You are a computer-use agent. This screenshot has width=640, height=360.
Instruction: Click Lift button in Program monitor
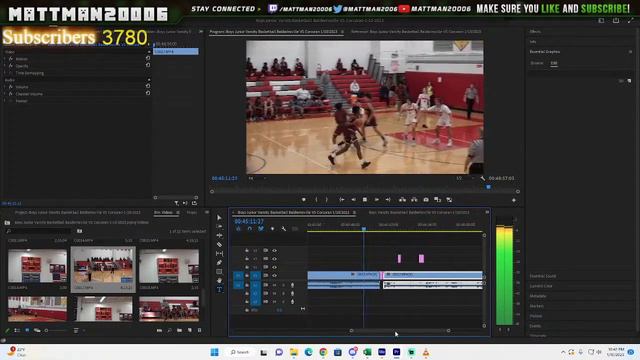click(x=402, y=200)
